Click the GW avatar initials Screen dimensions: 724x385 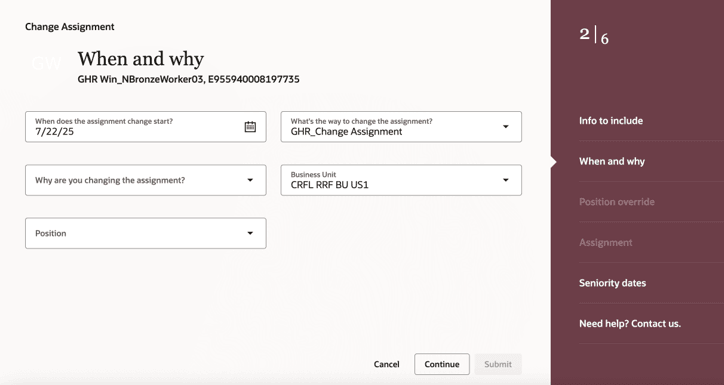46,63
